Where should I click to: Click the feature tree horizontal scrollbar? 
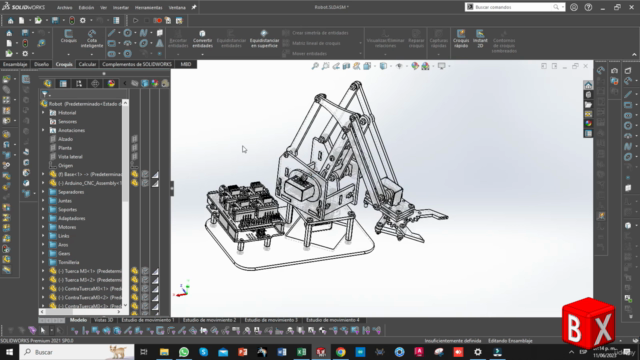pyautogui.click(x=81, y=312)
